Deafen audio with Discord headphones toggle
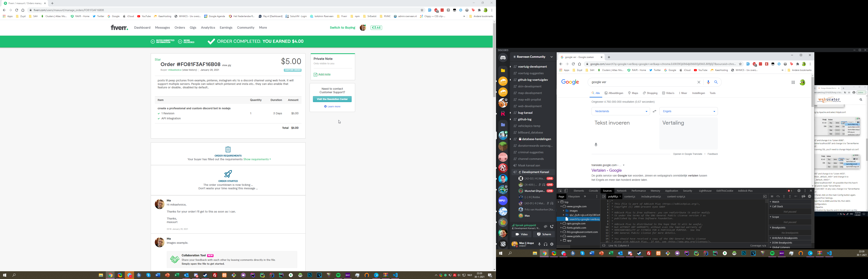The height and width of the screenshot is (279, 868). (x=546, y=244)
